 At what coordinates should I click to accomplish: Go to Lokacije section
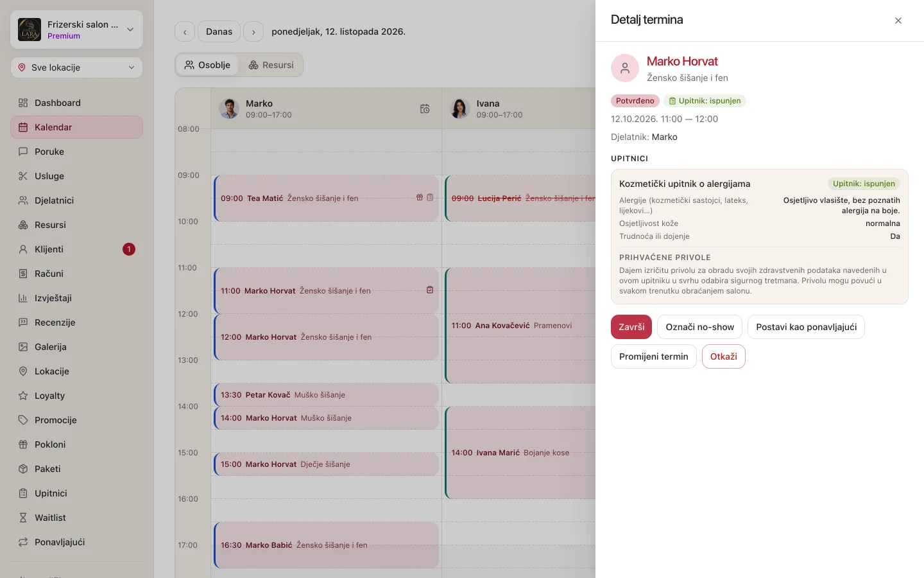pyautogui.click(x=77, y=371)
